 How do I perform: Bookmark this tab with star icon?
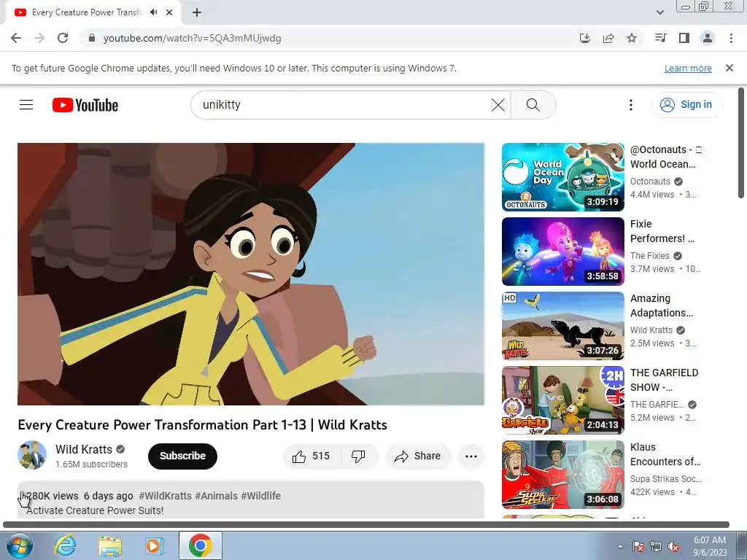(x=632, y=38)
